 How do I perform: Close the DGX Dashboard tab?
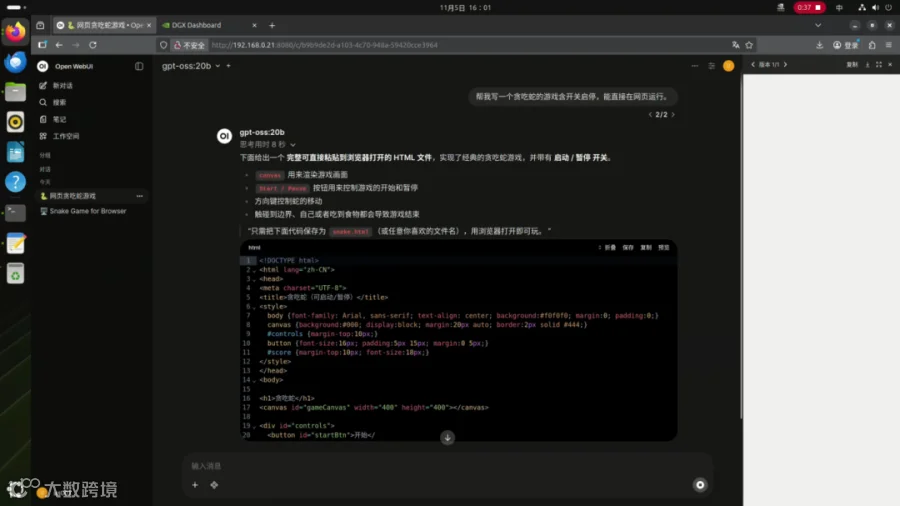tap(254, 25)
